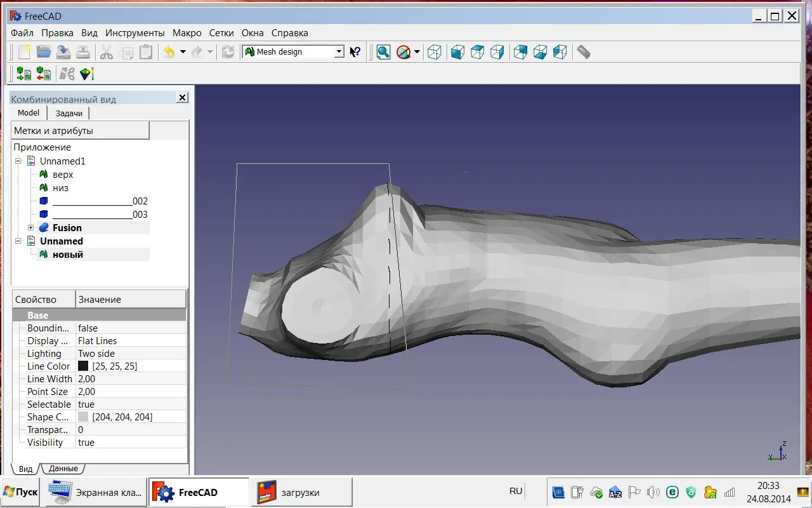Change the Lighting value Two side

click(131, 354)
